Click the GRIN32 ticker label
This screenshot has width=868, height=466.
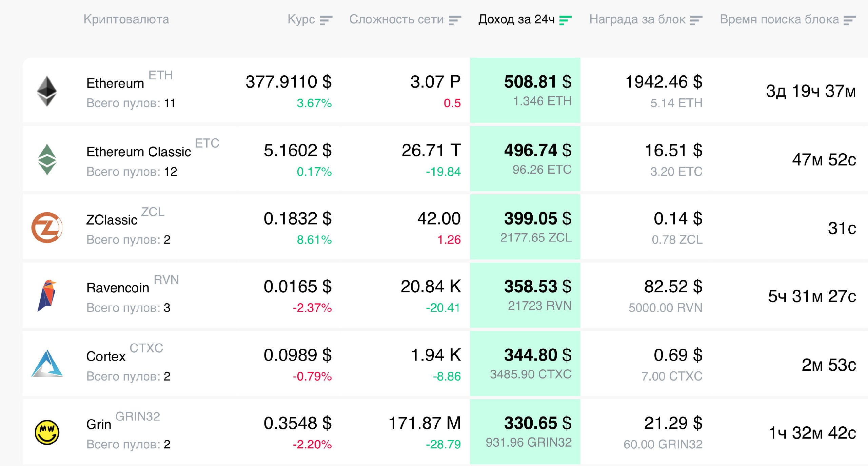(138, 416)
